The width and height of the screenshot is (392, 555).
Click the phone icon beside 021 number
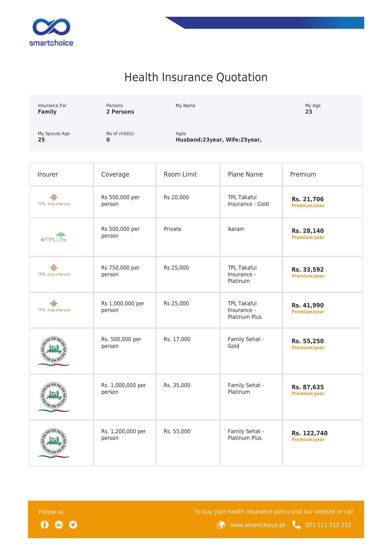coord(296,525)
